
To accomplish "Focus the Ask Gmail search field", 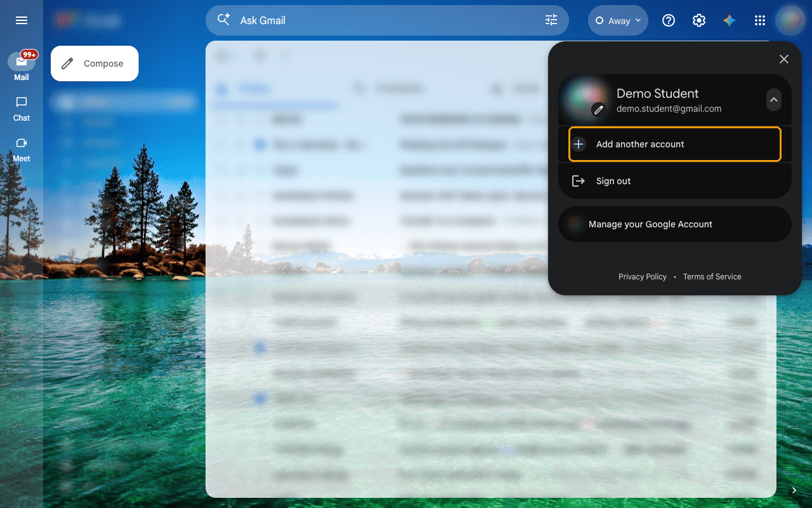I will 387,20.
